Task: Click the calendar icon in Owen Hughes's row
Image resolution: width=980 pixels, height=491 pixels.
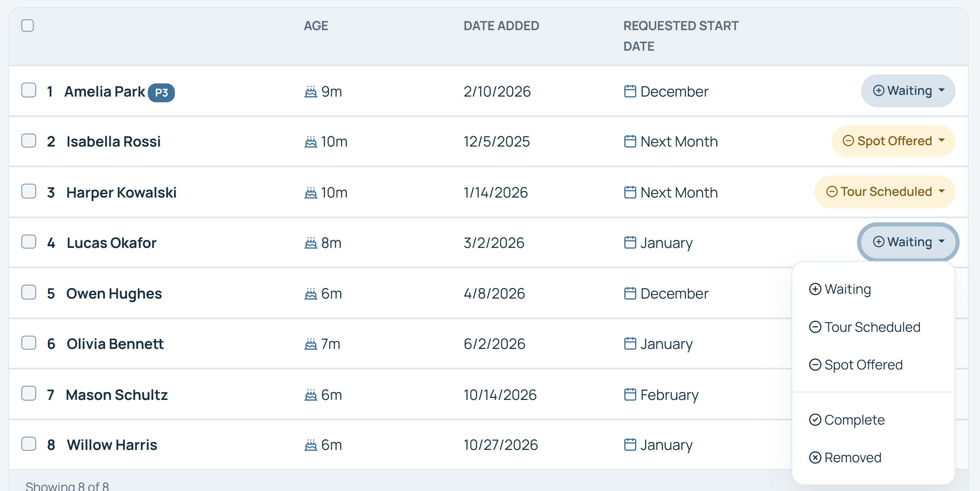Action: (x=630, y=293)
